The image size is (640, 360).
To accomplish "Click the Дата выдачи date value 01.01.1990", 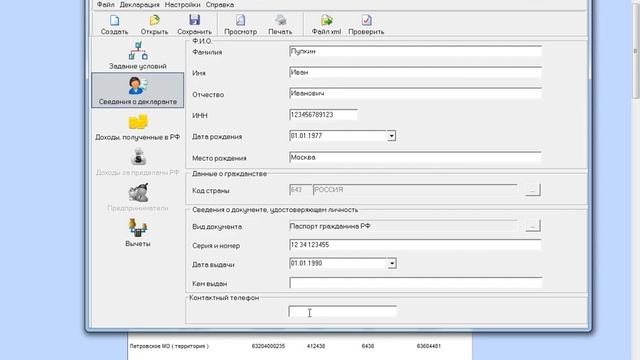I will [306, 263].
